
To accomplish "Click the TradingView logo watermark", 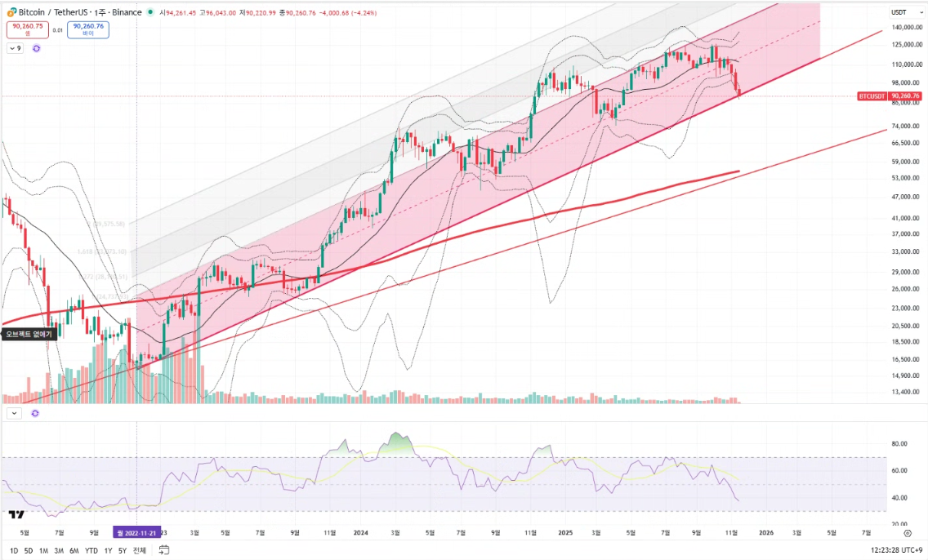I will (16, 514).
